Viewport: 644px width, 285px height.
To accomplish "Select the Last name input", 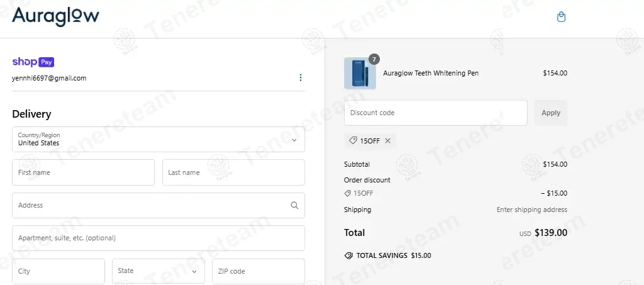I will [233, 172].
